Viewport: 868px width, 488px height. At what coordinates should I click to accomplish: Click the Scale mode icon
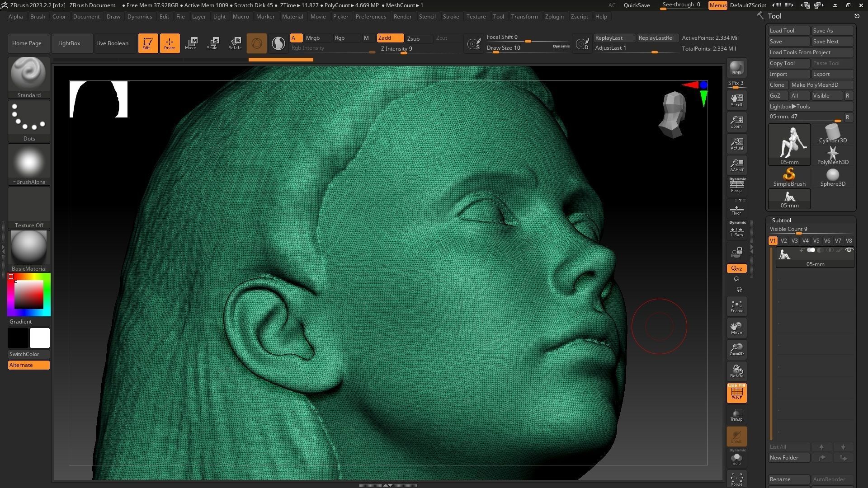[x=213, y=43]
